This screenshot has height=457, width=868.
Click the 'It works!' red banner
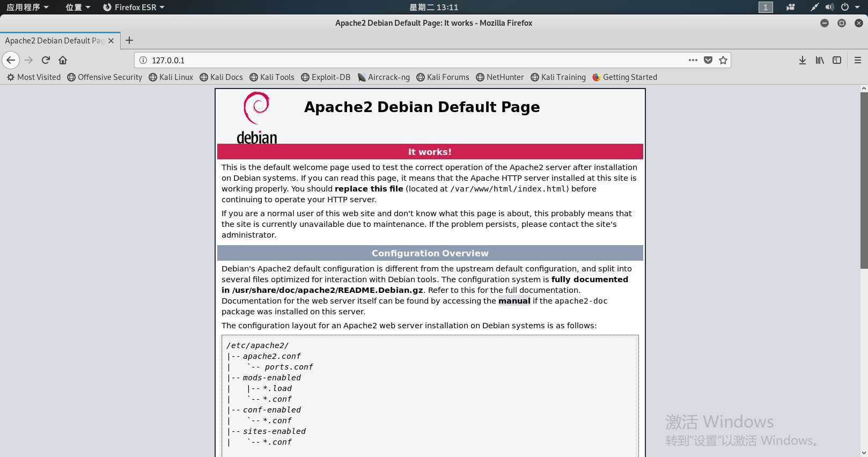[430, 152]
